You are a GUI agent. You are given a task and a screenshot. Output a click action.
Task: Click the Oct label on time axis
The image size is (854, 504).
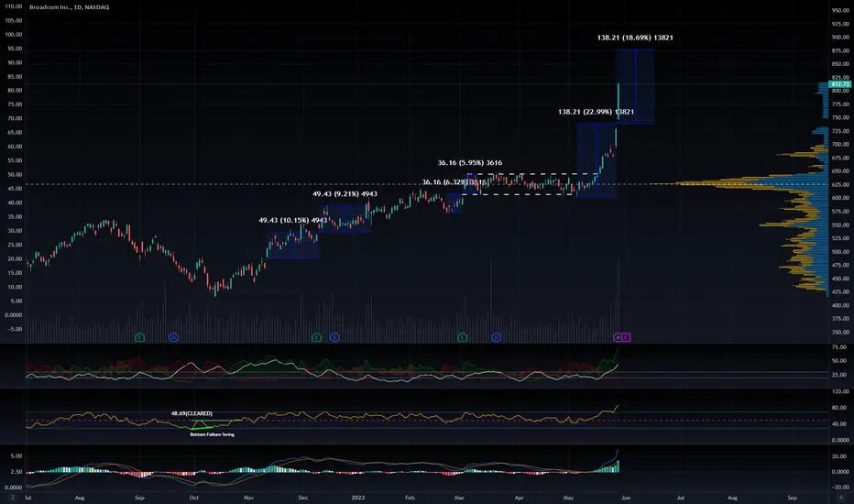pyautogui.click(x=194, y=498)
